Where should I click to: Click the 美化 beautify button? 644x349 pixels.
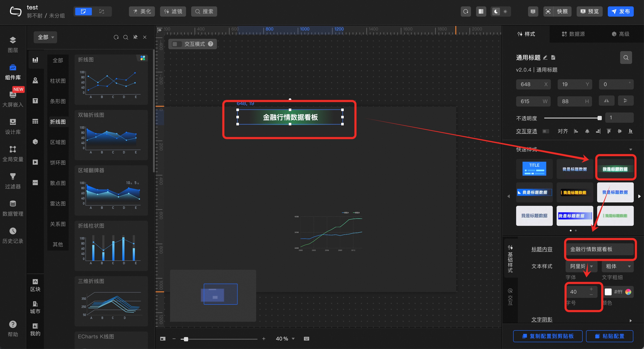(142, 12)
